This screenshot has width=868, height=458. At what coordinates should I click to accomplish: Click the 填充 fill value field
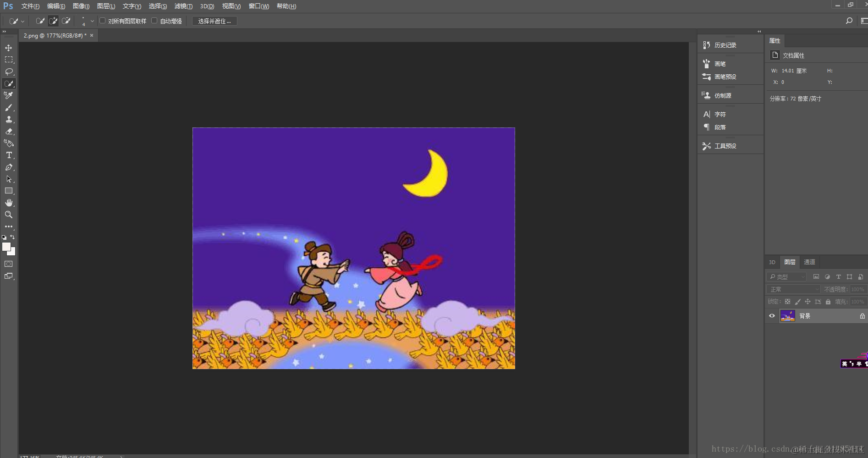[x=858, y=302]
